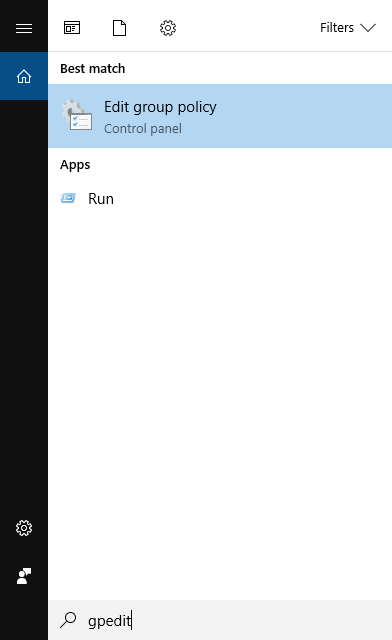
Task: Click the Edit group policy icon
Action: click(x=77, y=115)
